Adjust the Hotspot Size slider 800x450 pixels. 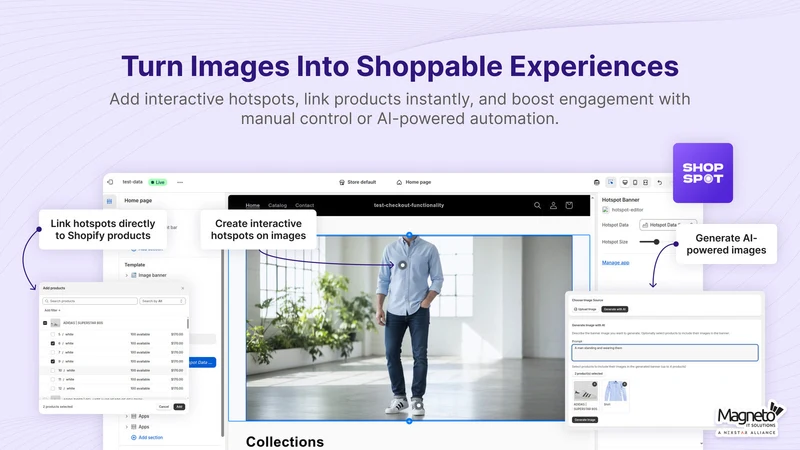click(656, 242)
